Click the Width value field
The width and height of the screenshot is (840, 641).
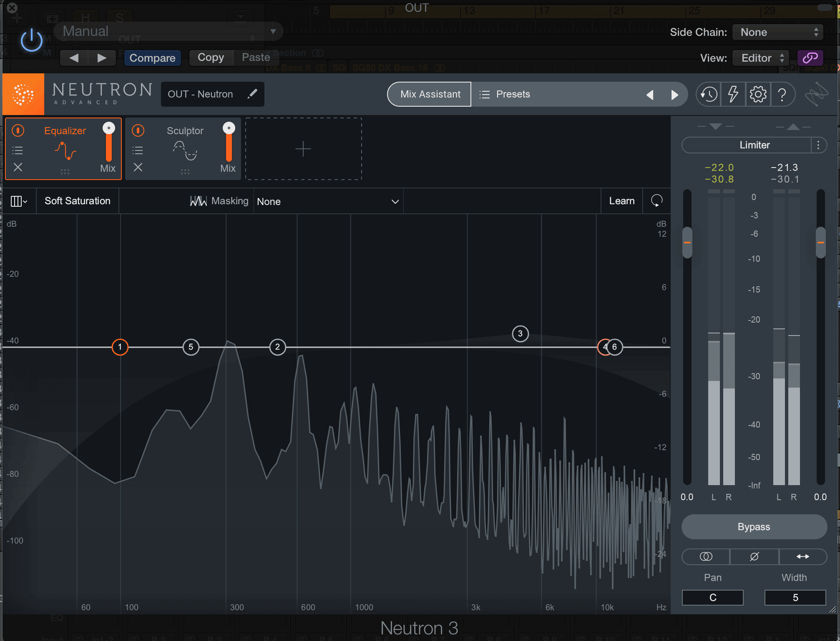click(x=795, y=598)
